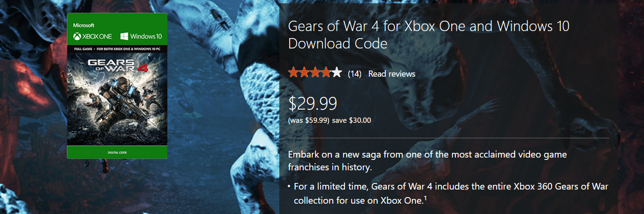Screen dimensions: 644x214
Task: Click the footnote 1 superscript marker
Action: (x=425, y=198)
